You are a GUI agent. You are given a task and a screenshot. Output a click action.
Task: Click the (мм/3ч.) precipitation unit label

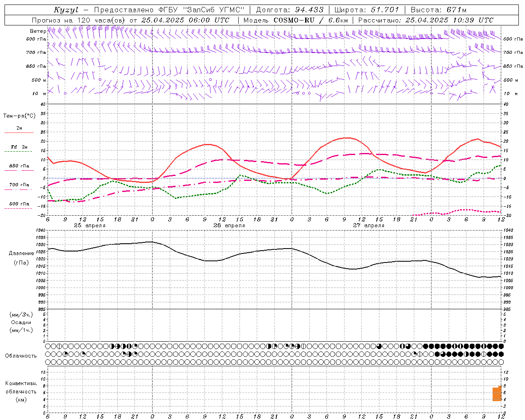pos(21,315)
